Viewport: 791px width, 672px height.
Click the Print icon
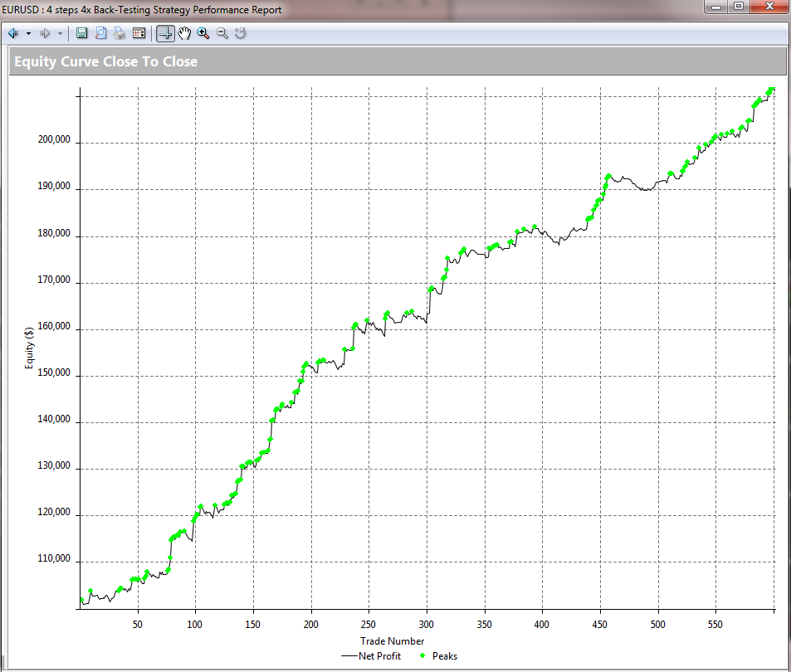pyautogui.click(x=120, y=33)
